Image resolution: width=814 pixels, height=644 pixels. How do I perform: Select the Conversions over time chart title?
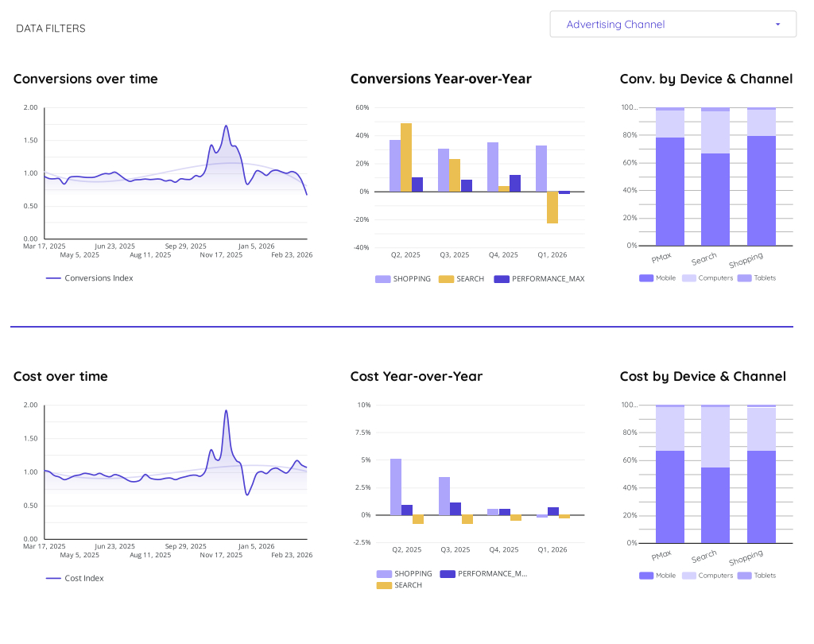(x=86, y=79)
